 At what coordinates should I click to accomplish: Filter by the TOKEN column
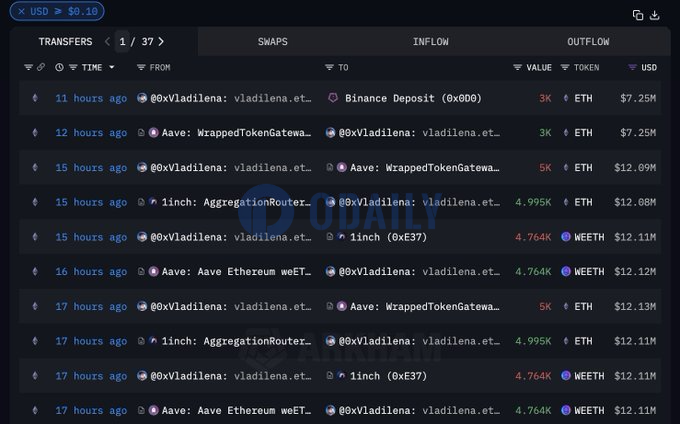[565, 67]
